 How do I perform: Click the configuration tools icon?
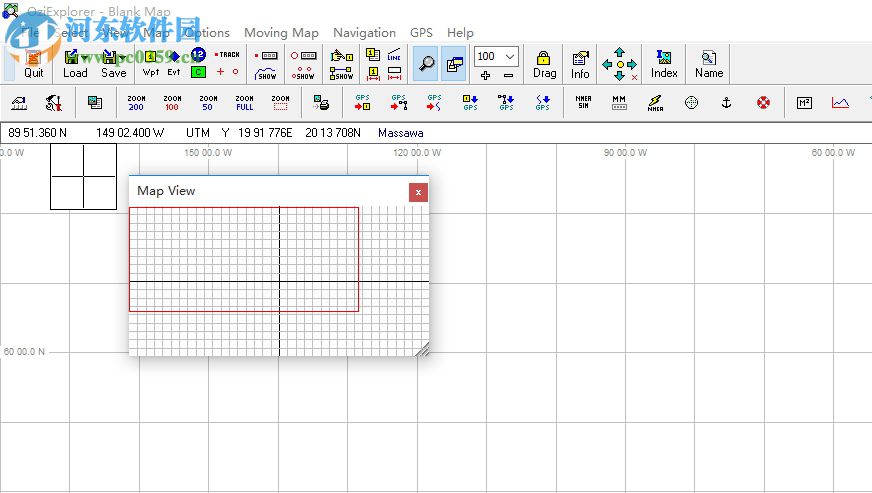(x=54, y=103)
